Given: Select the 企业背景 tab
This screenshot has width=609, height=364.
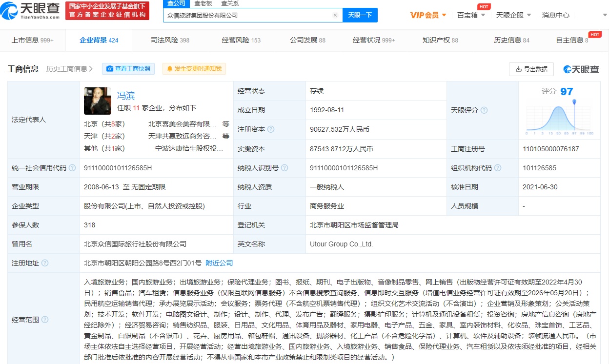Looking at the screenshot, I should (99, 40).
